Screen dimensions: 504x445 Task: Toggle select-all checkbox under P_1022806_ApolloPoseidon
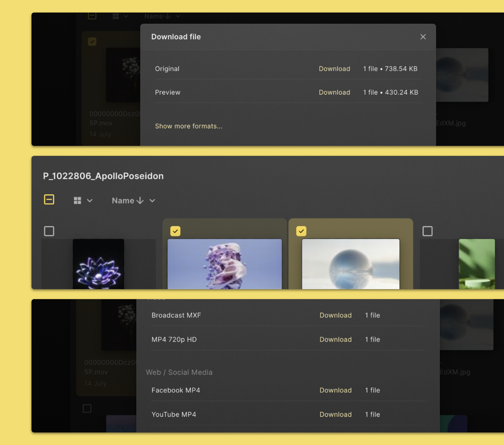coord(49,200)
